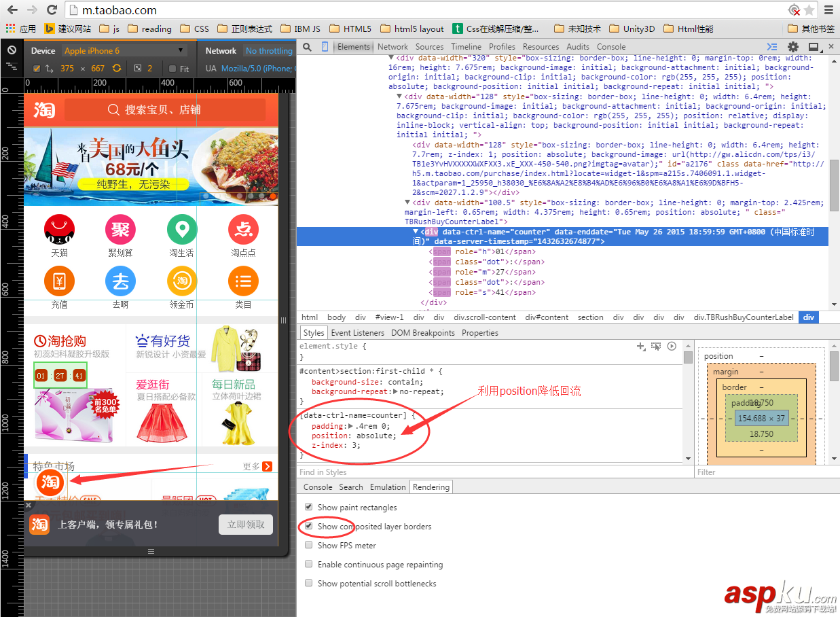840x617 pixels.
Task: Tap the 充值 recharge icon
Action: pyautogui.click(x=59, y=281)
